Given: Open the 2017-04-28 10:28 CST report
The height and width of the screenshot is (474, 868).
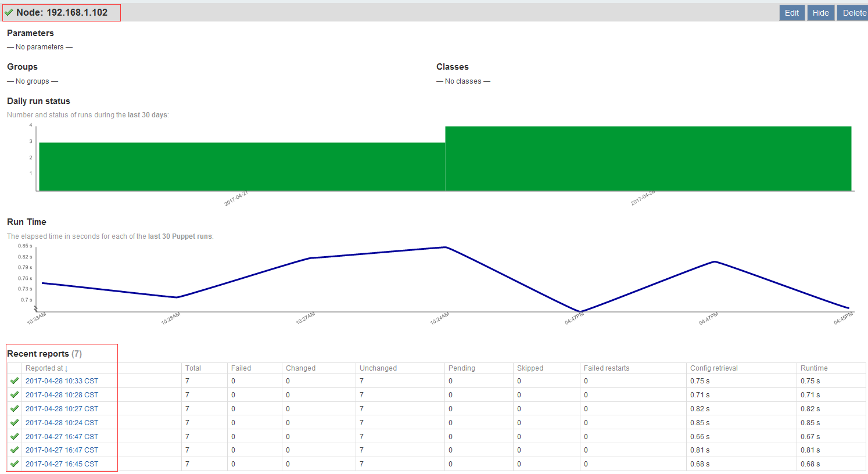Looking at the screenshot, I should (x=62, y=395).
